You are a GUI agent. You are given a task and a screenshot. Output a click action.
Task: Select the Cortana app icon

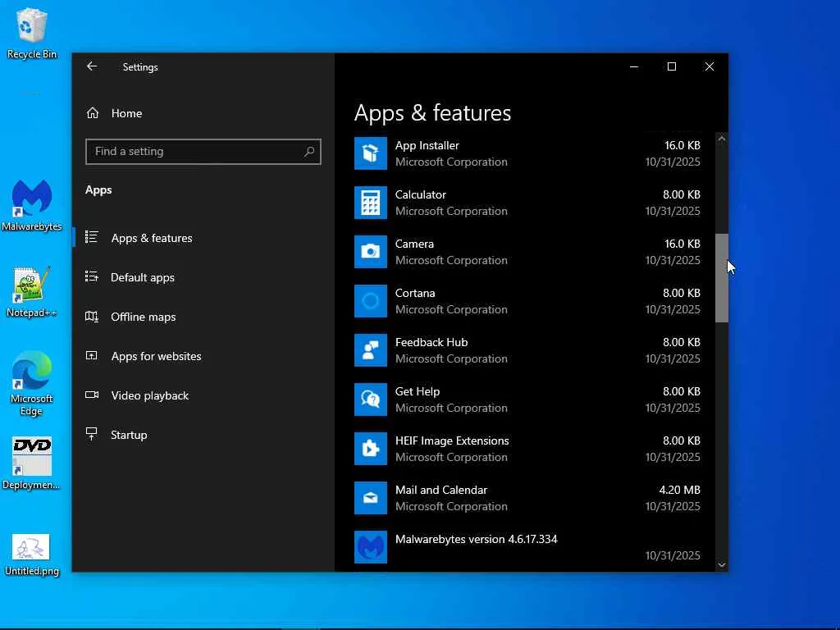click(370, 301)
